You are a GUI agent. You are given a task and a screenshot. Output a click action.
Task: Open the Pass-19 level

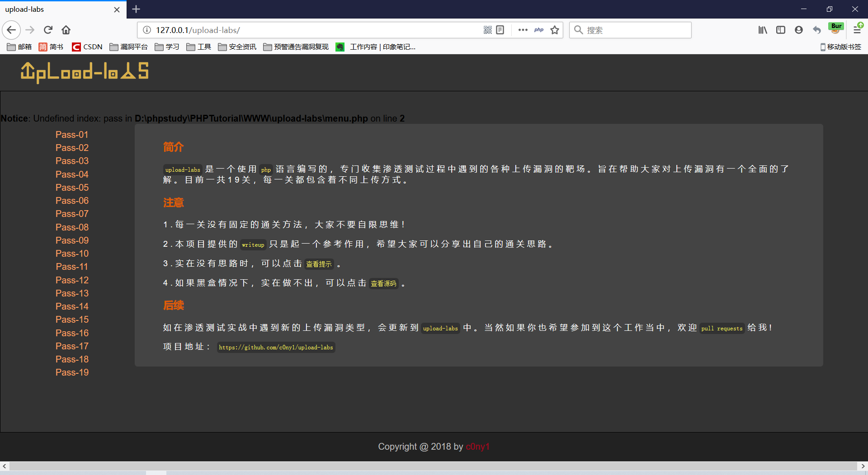(72, 372)
